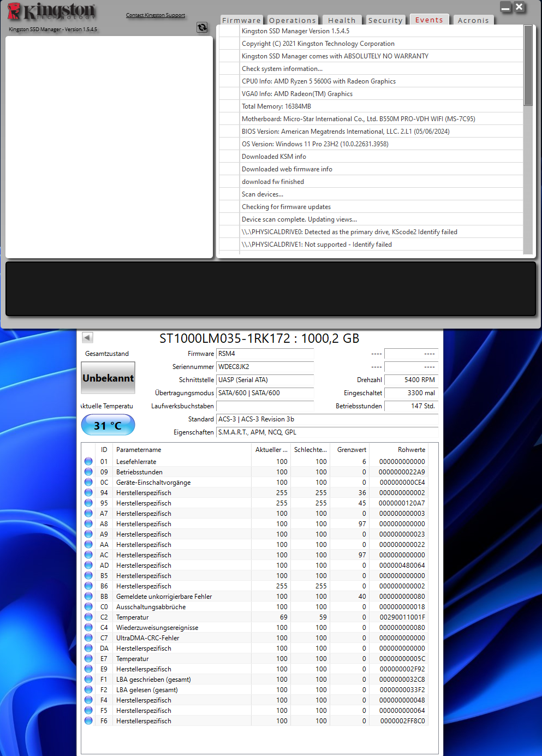The image size is (542, 756).
Task: Click the refresh icon in Kingston SSD Manager
Action: coord(202,27)
